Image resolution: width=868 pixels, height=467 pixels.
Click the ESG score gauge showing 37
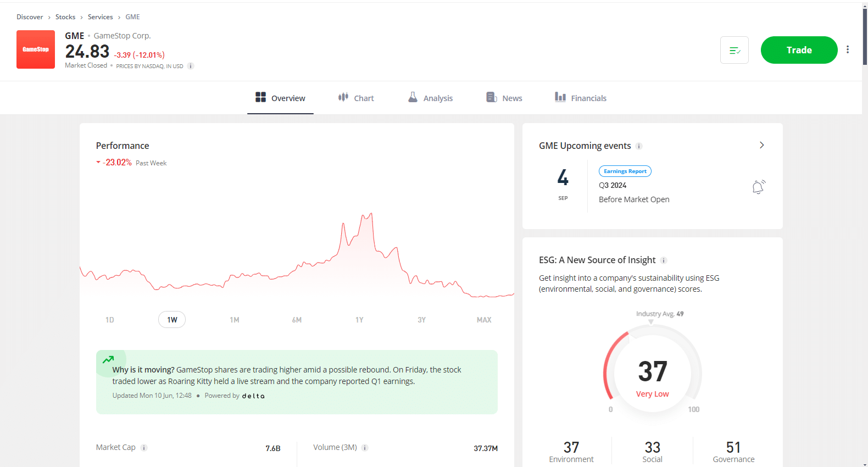click(653, 369)
